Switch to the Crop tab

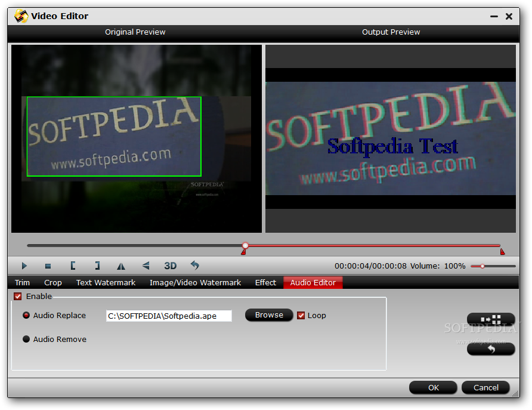(x=53, y=282)
